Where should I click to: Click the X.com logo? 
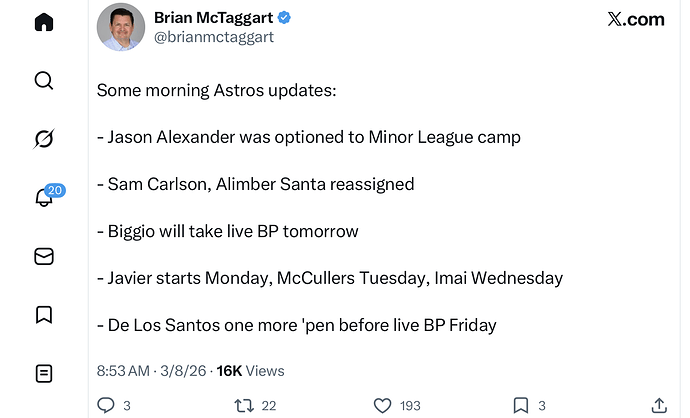click(x=636, y=19)
